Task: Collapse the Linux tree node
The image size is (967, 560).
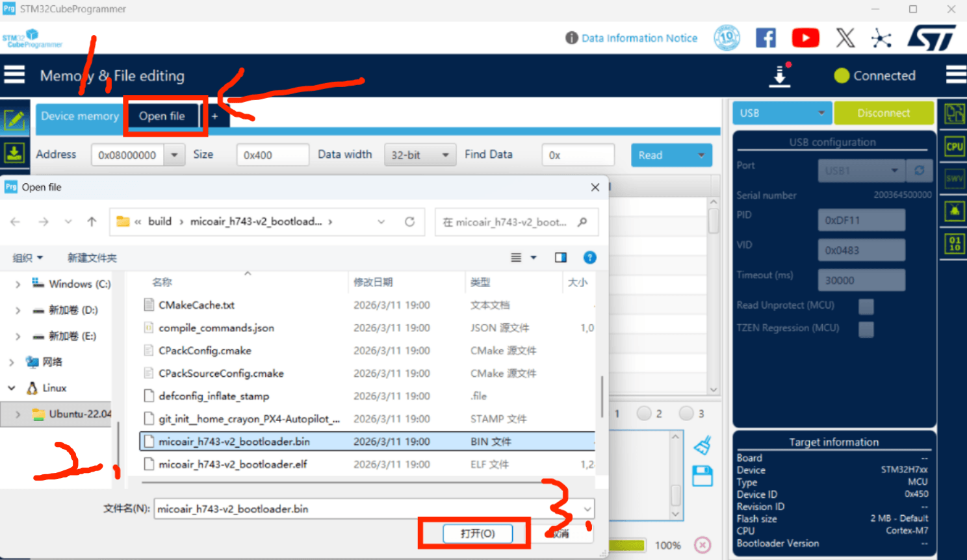Action: (x=12, y=388)
